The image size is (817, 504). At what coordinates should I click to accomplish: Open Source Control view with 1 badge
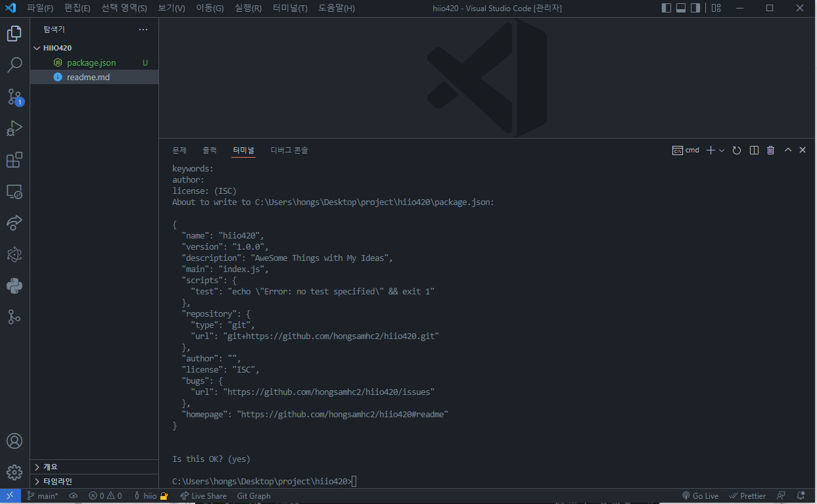click(x=14, y=97)
